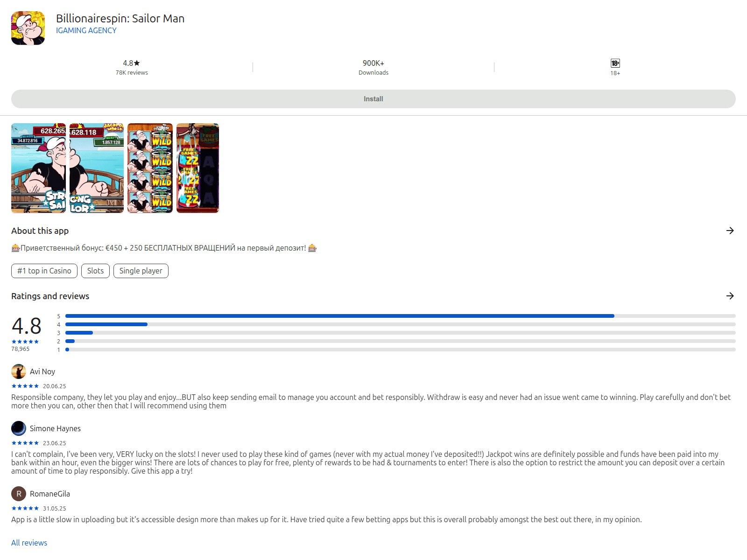Select the '#1 top in Casino' tag

click(x=44, y=271)
